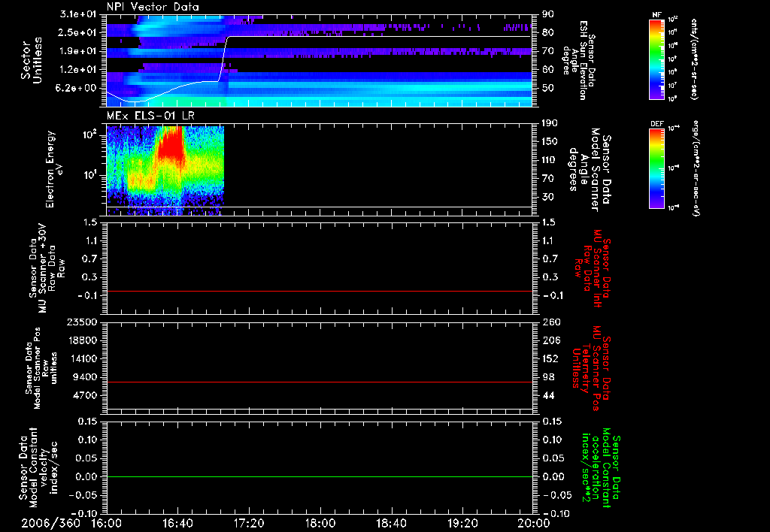The image size is (770, 532).
Task: Click the 18:40 time axis label
Action: point(391,523)
